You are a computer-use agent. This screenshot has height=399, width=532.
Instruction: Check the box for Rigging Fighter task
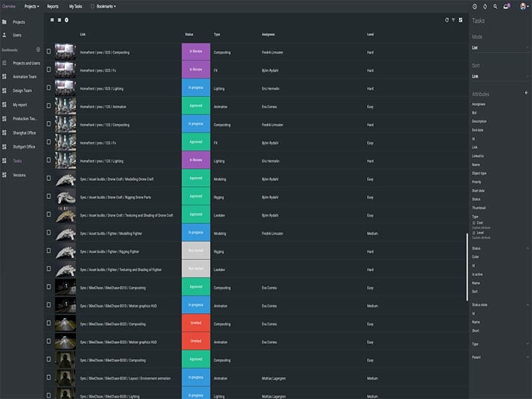pos(49,252)
